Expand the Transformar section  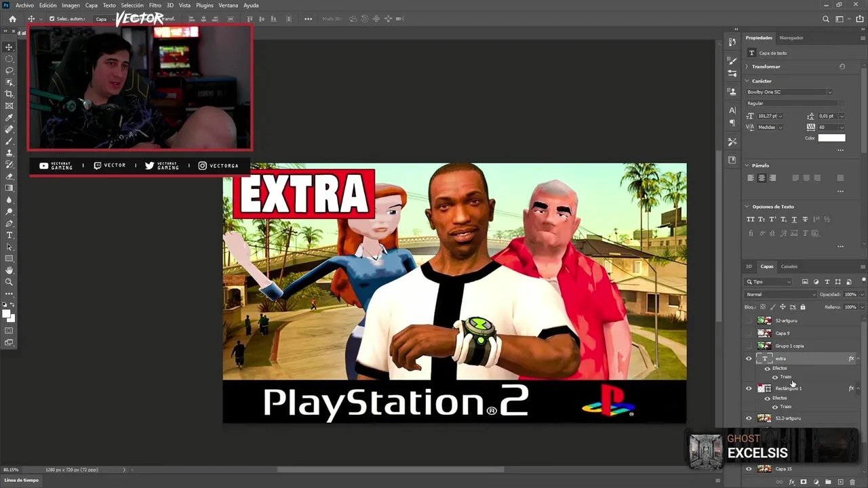pos(747,66)
